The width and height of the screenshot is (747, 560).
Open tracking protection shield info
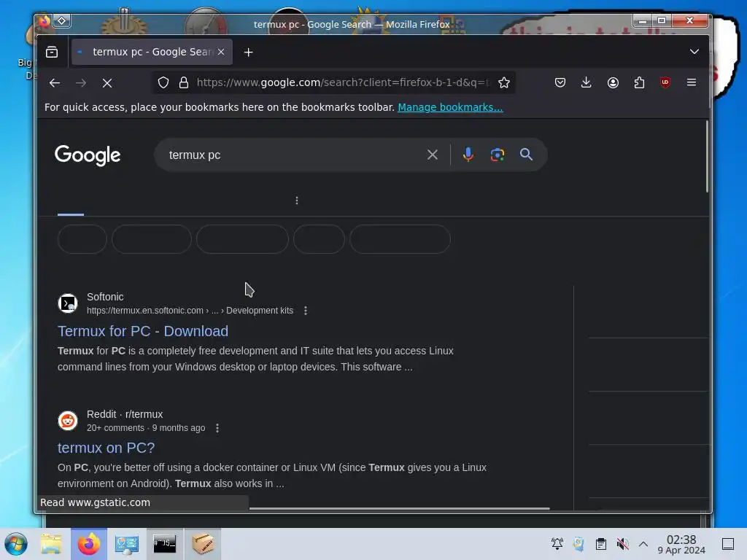coord(163,83)
